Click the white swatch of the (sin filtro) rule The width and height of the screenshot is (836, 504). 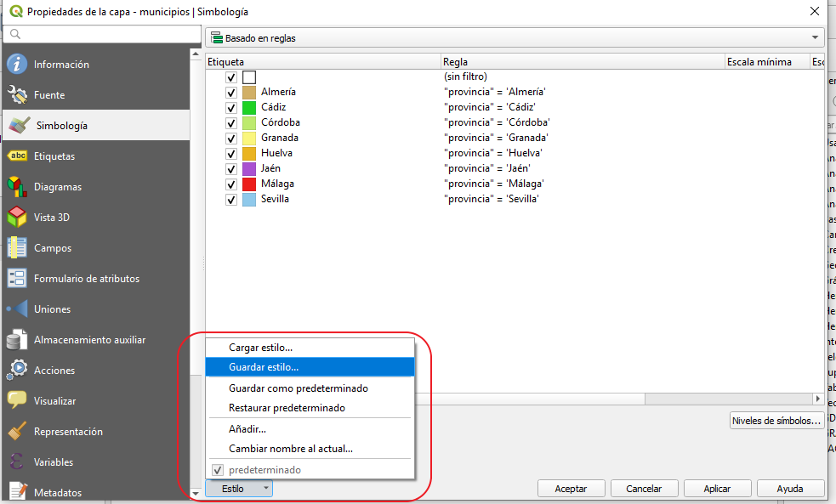249,77
